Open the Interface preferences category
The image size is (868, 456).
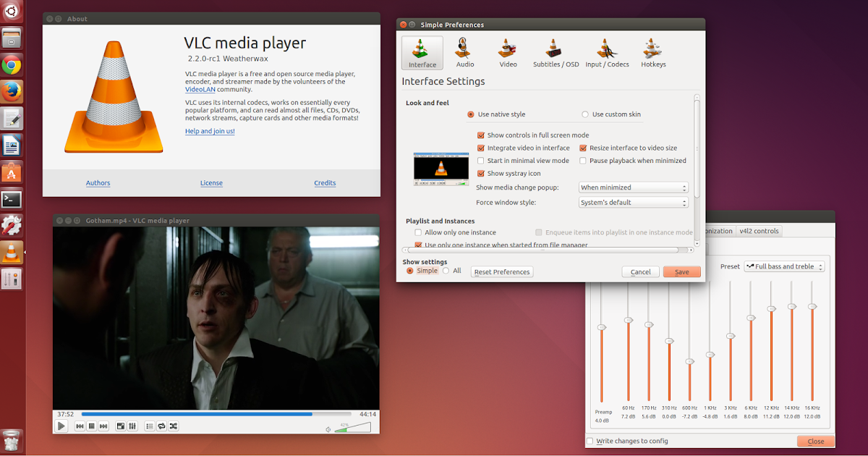(x=422, y=54)
